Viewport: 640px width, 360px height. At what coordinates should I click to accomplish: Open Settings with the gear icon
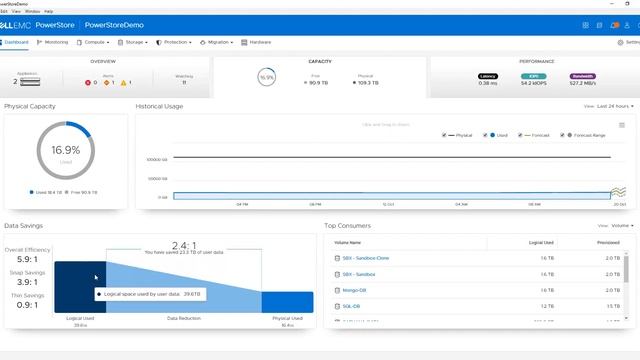pyautogui.click(x=620, y=42)
